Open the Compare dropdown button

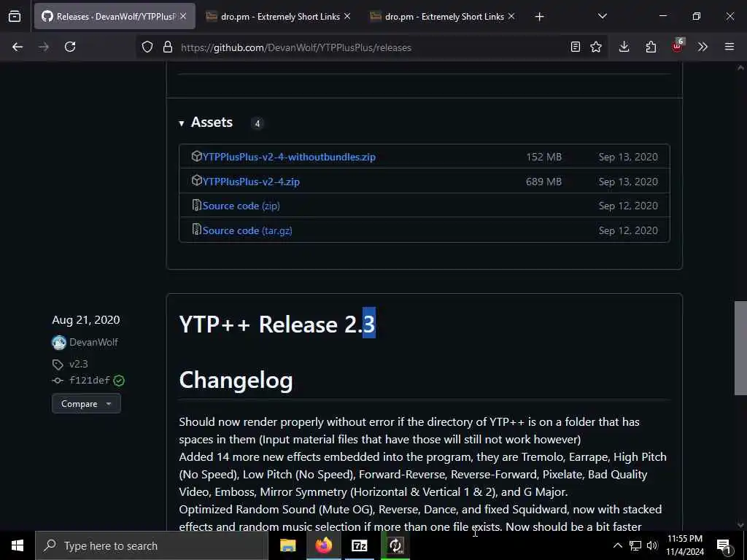click(x=86, y=404)
